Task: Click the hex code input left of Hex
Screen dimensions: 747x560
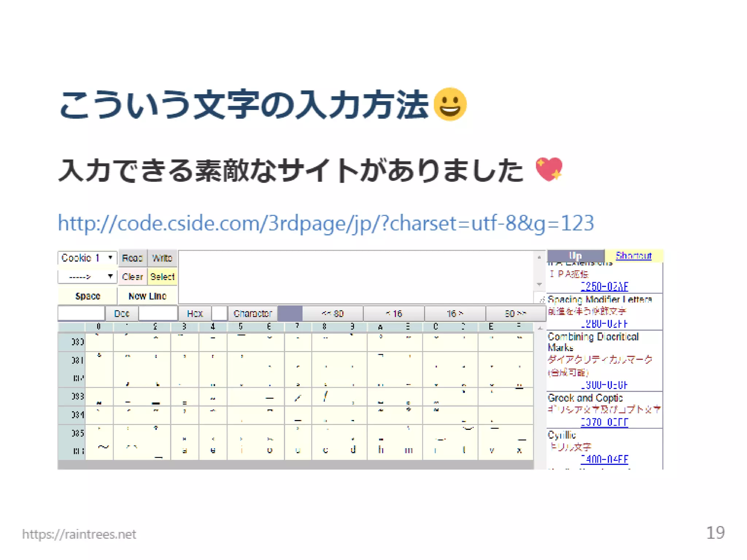Action: 158,313
